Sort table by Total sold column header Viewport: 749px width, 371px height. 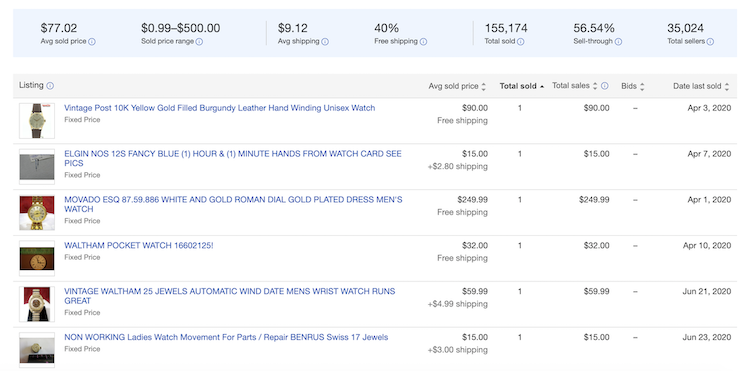[x=522, y=86]
